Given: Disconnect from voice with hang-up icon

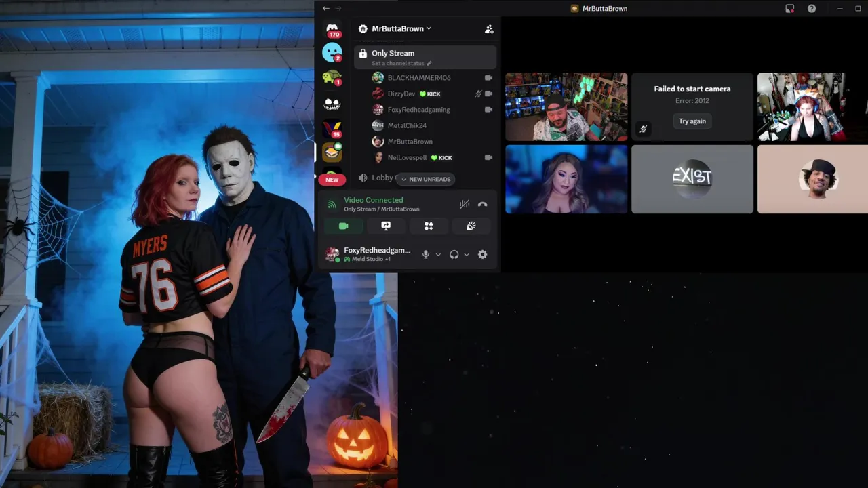Looking at the screenshot, I should [x=482, y=204].
